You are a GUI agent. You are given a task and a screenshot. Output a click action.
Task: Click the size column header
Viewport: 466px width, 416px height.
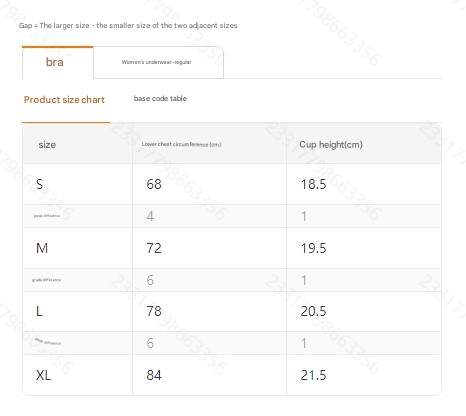47,145
